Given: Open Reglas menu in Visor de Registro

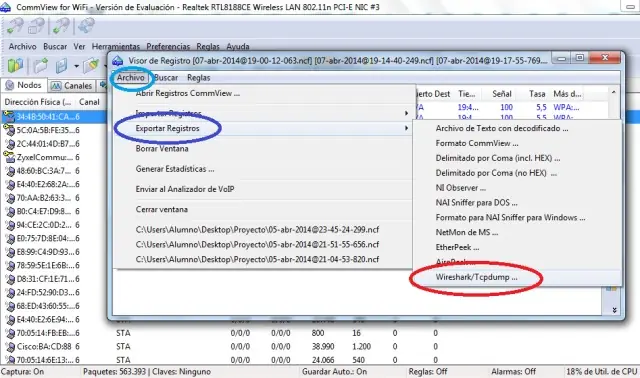Looking at the screenshot, I should pos(198,78).
